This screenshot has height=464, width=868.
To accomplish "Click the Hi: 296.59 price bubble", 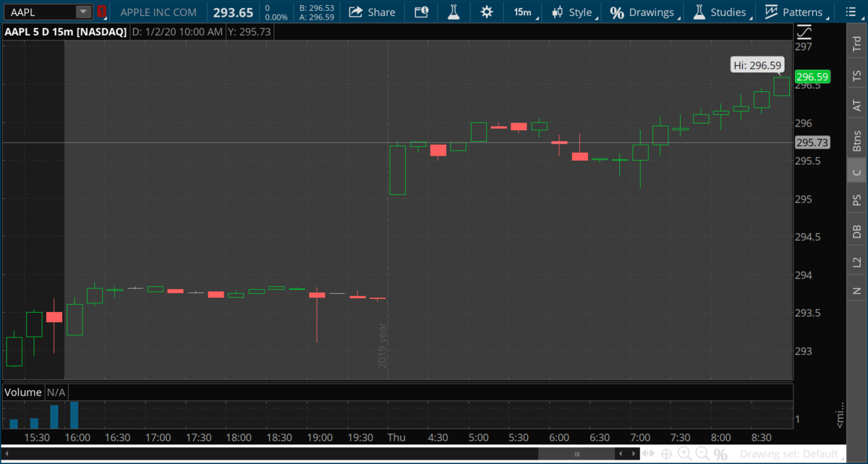I will pyautogui.click(x=758, y=65).
